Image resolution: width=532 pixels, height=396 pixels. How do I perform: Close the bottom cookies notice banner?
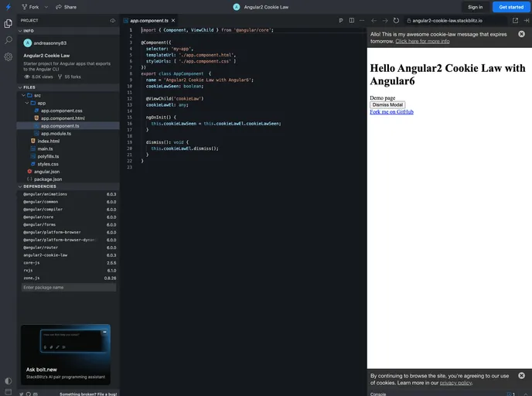coord(521,375)
